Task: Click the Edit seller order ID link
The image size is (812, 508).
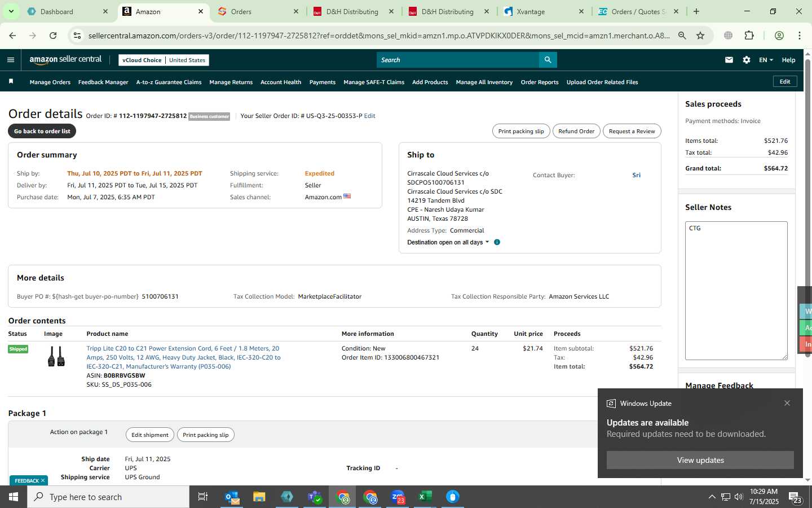Action: click(370, 116)
